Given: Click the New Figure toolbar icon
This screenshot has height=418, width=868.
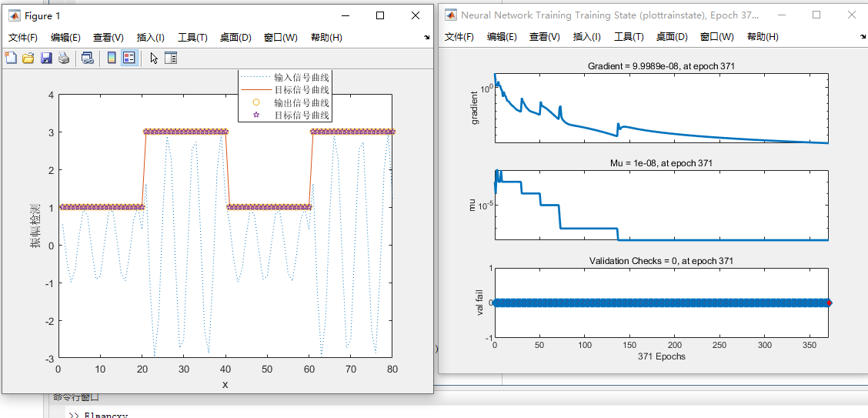Looking at the screenshot, I should click(x=11, y=58).
